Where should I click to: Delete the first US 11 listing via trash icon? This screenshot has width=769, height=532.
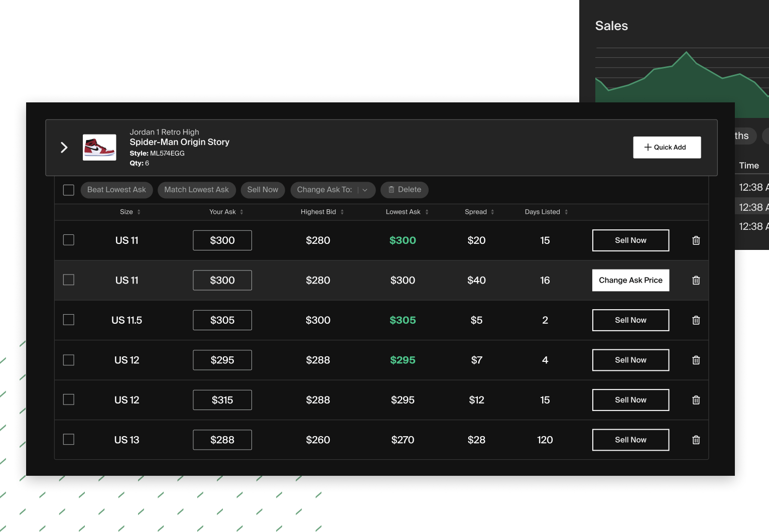point(696,240)
